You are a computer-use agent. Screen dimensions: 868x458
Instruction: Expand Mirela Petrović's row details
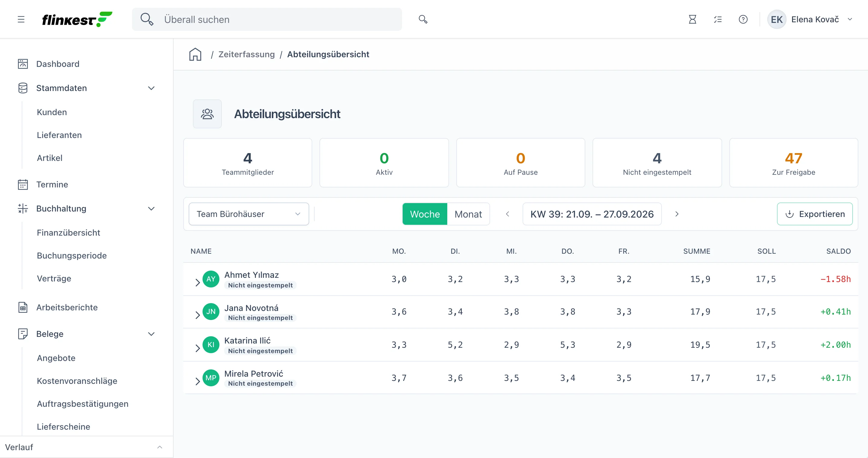(x=197, y=381)
